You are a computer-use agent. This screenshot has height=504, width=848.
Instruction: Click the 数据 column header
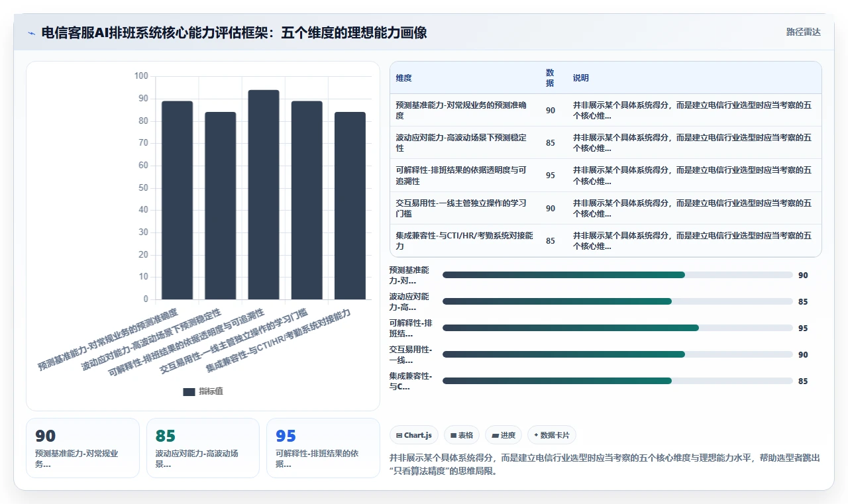click(550, 78)
